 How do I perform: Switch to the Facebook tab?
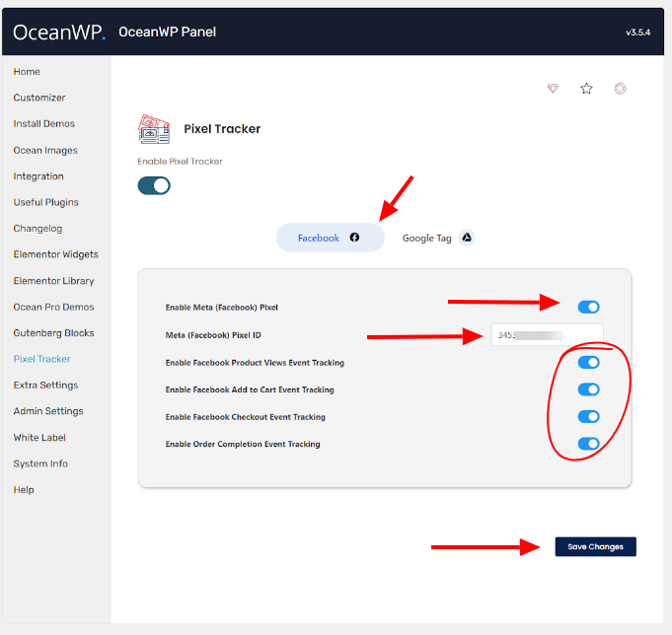click(330, 238)
